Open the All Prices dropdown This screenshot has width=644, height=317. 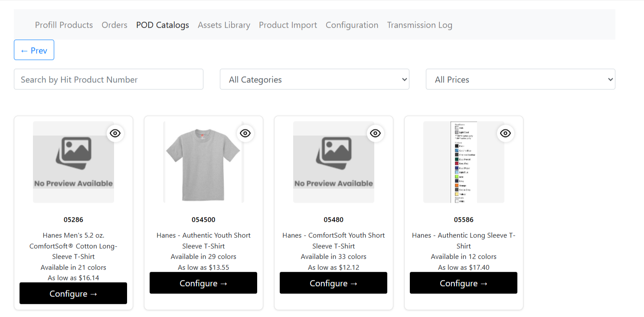(520, 79)
